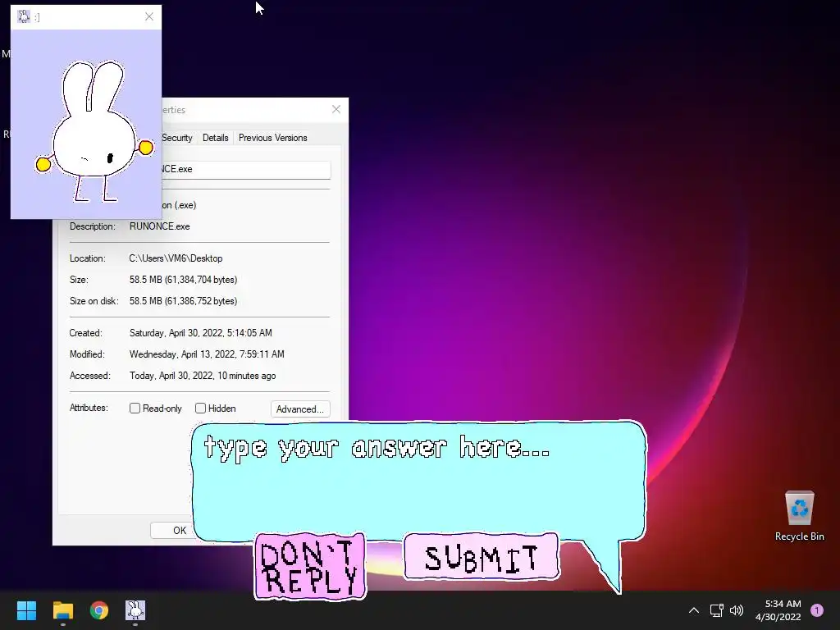Launch Google Chrome from the taskbar
Image resolution: width=840 pixels, height=630 pixels.
[x=99, y=610]
